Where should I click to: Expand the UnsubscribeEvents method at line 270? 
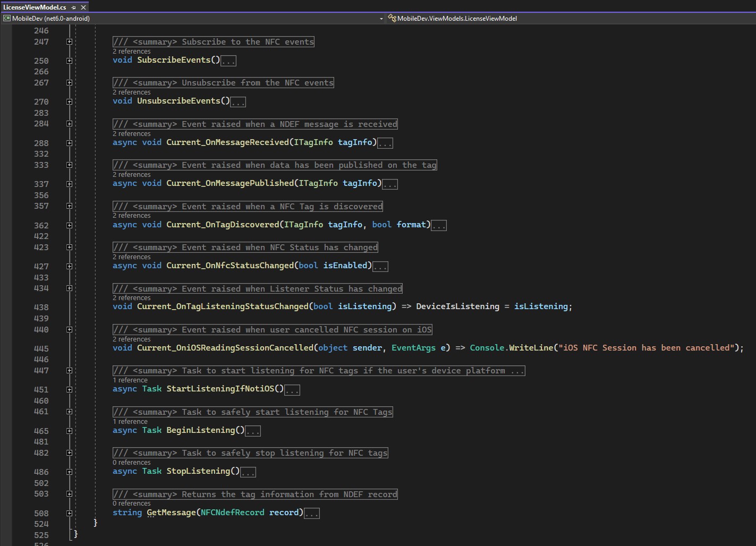(x=69, y=101)
